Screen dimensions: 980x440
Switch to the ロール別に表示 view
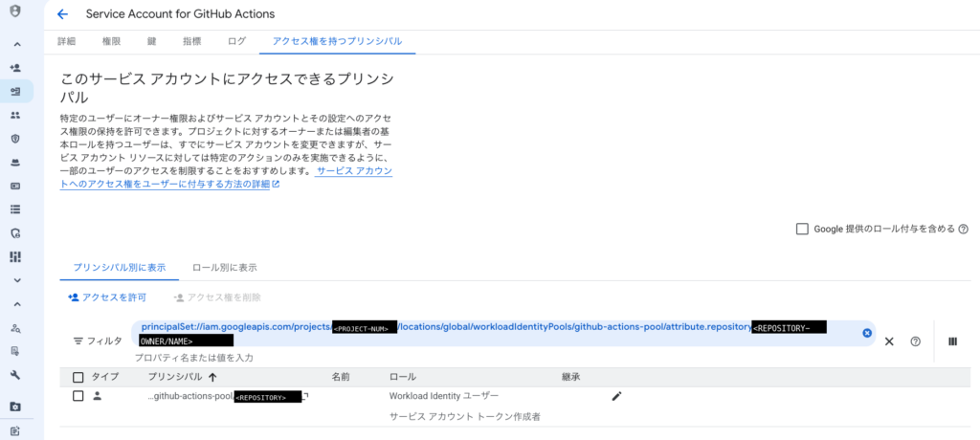(225, 268)
